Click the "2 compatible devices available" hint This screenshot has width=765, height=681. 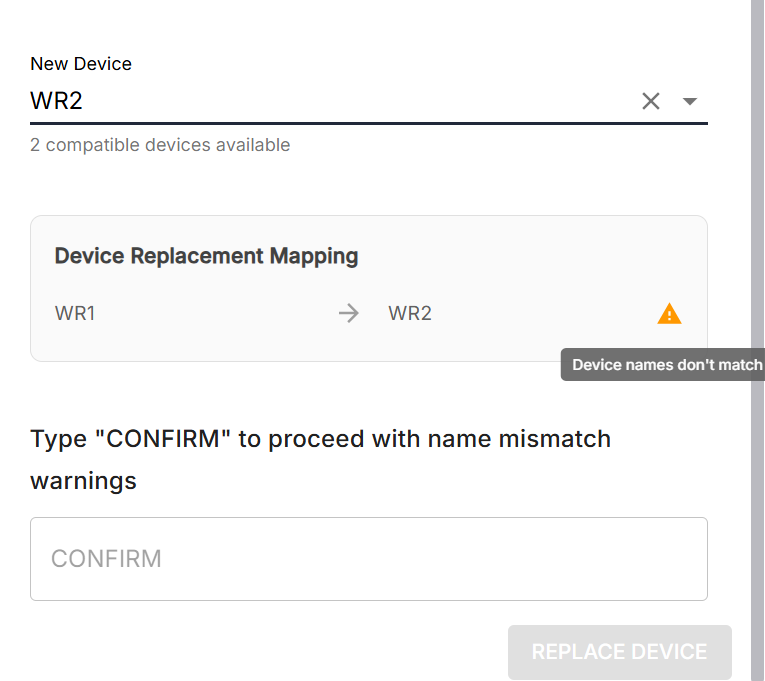(160, 145)
